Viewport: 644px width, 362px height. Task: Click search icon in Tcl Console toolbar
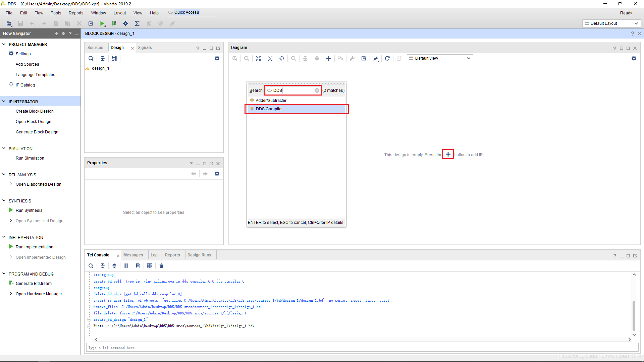coord(91,266)
